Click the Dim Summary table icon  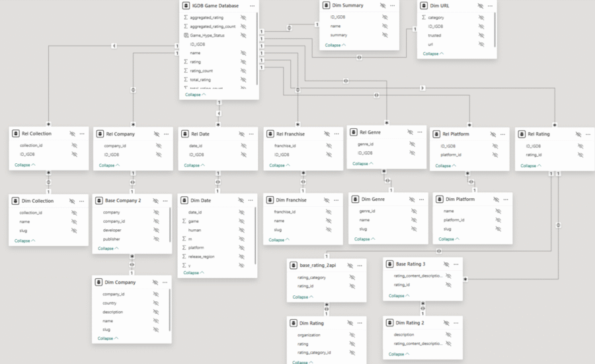click(x=326, y=5)
